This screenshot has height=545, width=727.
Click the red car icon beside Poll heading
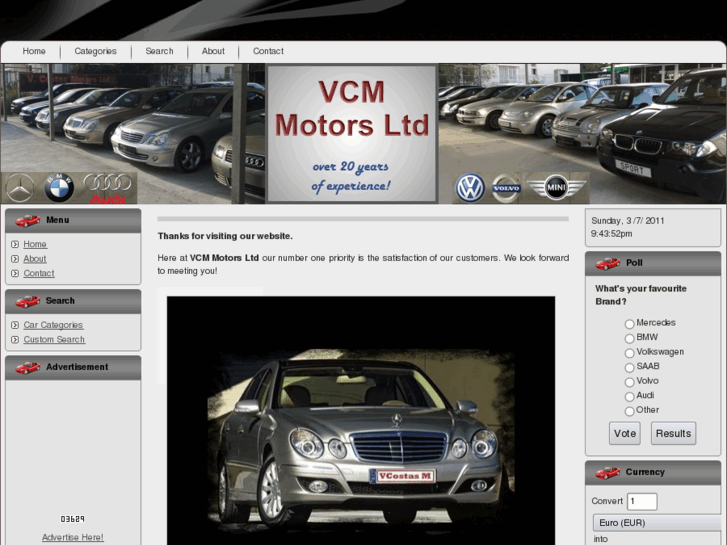607,263
